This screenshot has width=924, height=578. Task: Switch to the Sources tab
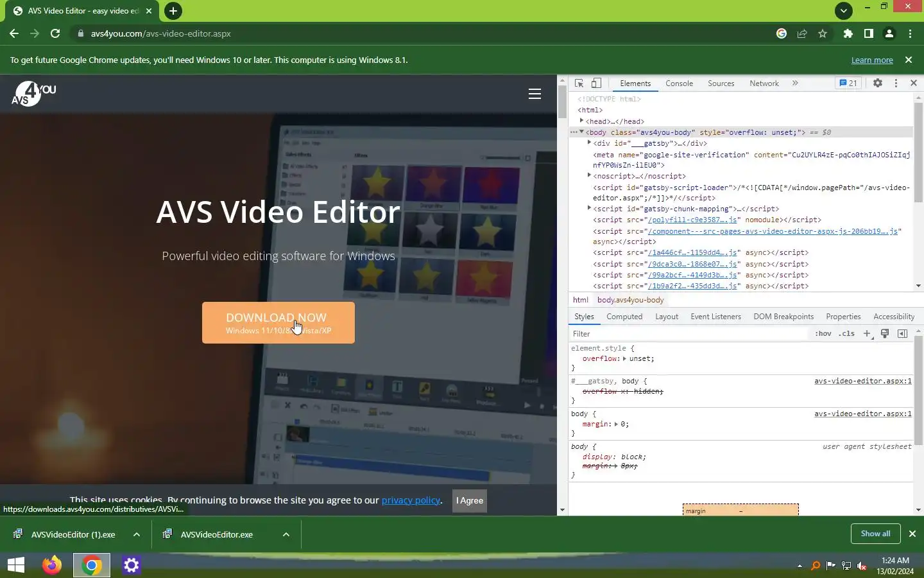(721, 83)
